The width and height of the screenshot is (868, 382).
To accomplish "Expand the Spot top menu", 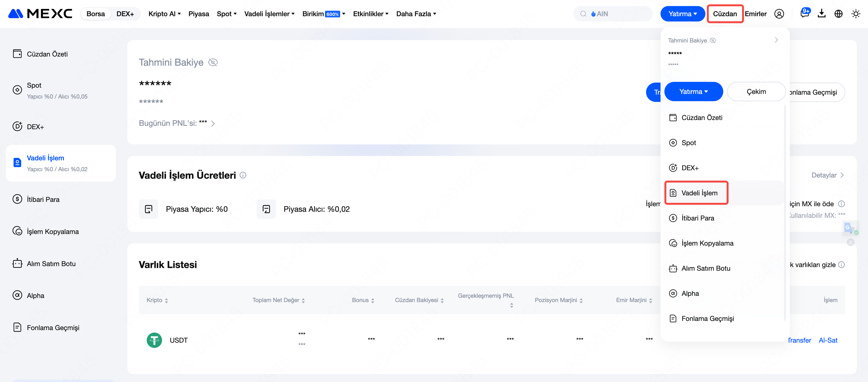I will point(227,14).
